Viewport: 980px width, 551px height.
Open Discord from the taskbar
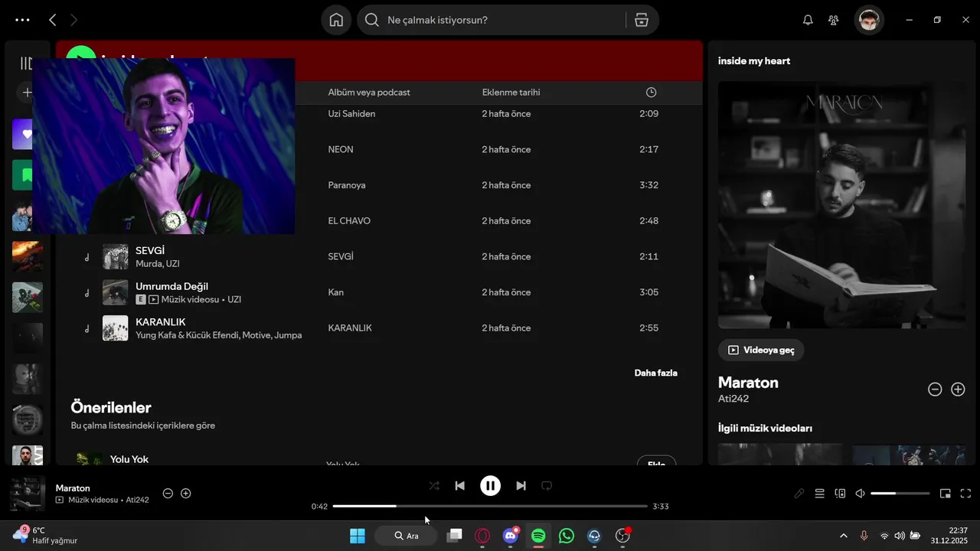(x=511, y=536)
